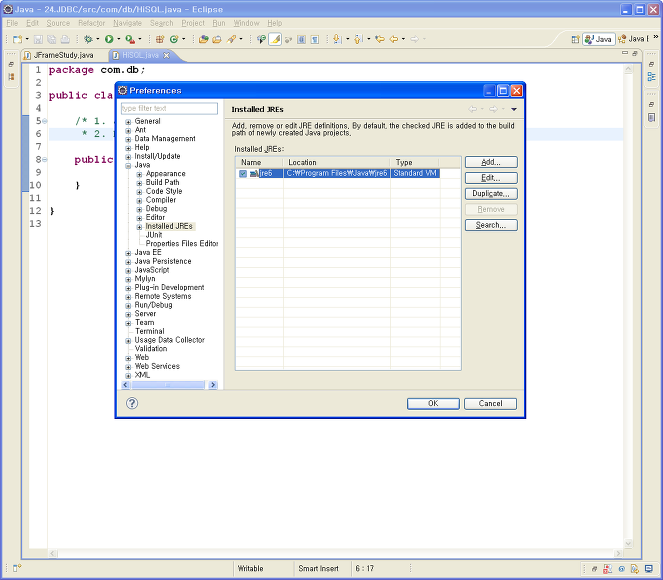The width and height of the screenshot is (663, 580).
Task: Expand the General preferences node
Action: tap(128, 122)
